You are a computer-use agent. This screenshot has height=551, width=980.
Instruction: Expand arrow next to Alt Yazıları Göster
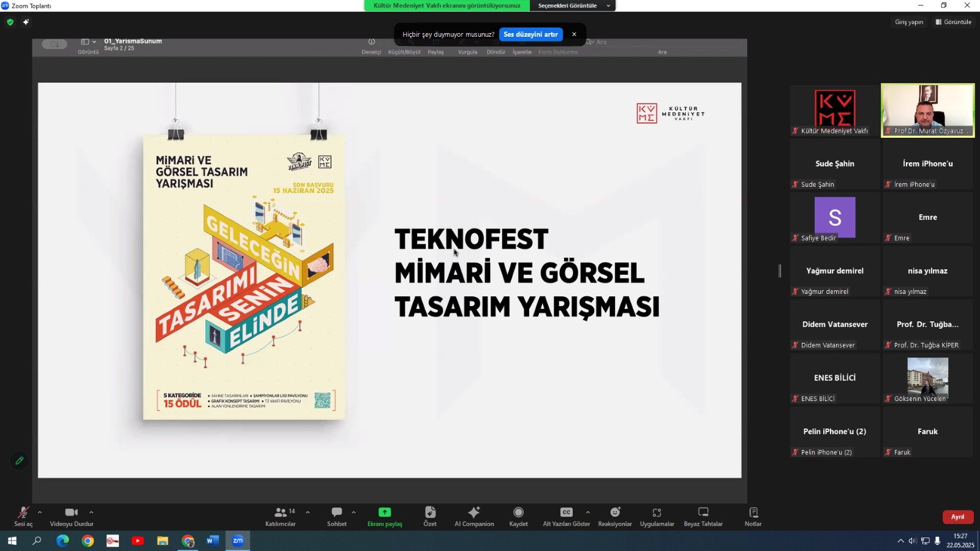(588, 512)
